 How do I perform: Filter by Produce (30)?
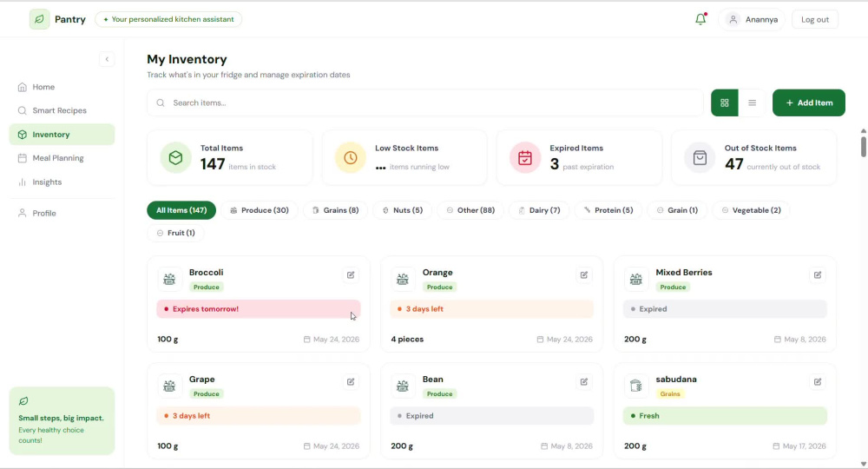click(259, 210)
